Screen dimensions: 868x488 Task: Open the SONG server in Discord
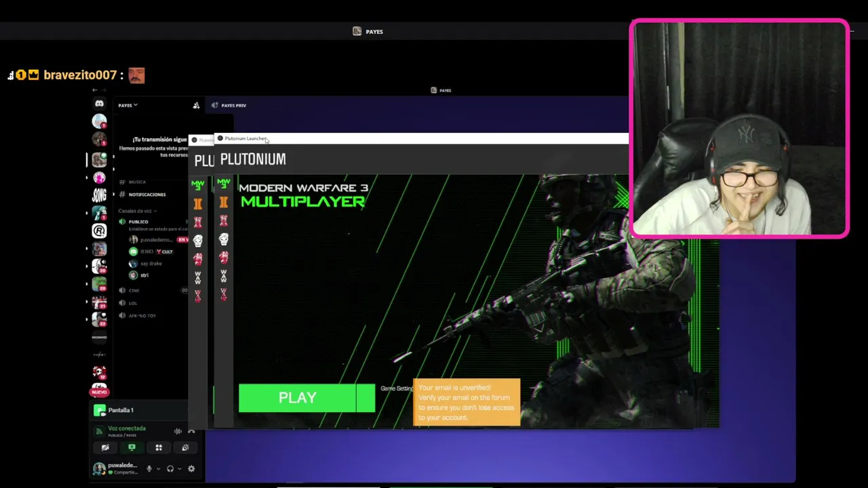pos(99,196)
